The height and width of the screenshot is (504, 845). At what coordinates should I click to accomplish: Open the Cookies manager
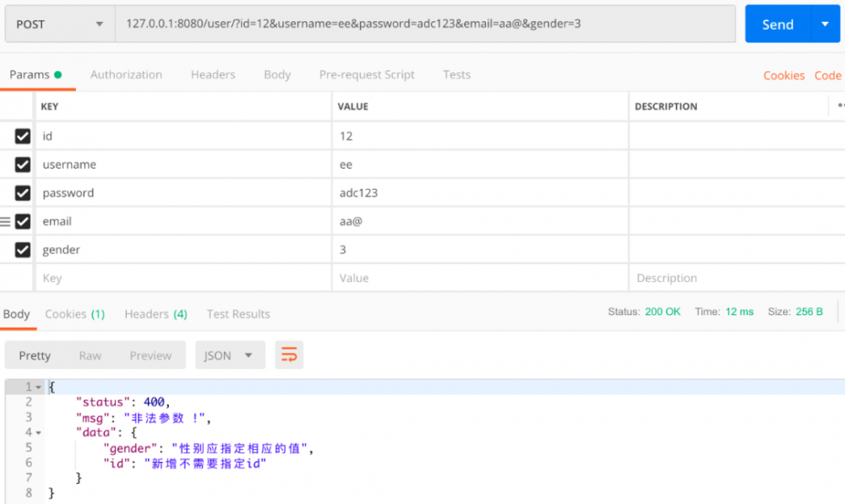point(783,75)
